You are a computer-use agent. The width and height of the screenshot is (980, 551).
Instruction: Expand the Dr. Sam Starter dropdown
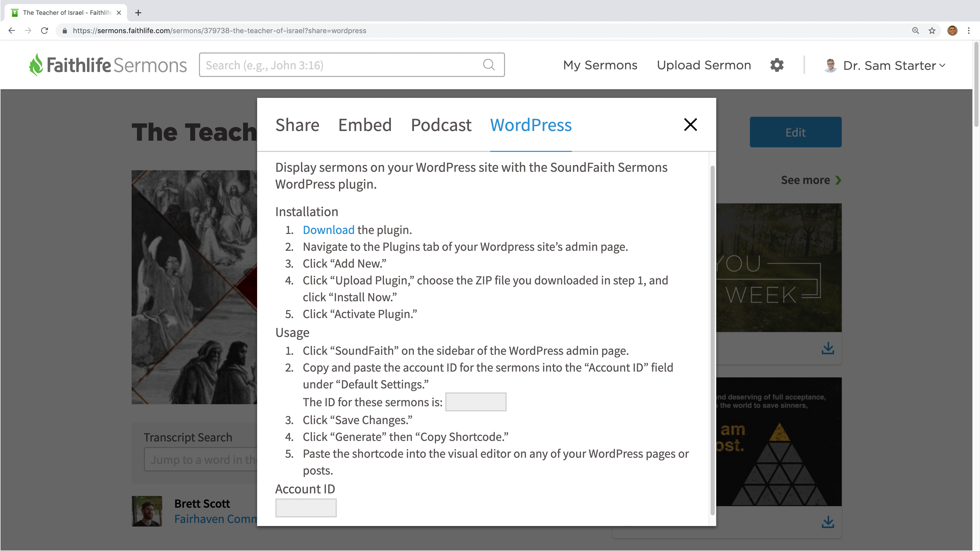point(942,65)
